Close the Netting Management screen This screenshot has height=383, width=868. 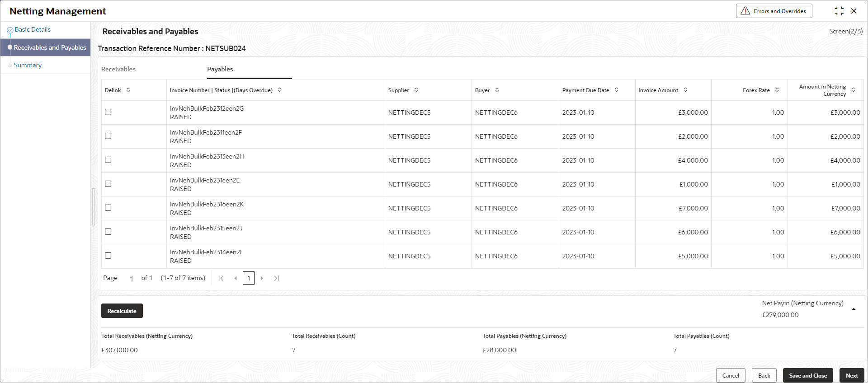click(x=854, y=11)
